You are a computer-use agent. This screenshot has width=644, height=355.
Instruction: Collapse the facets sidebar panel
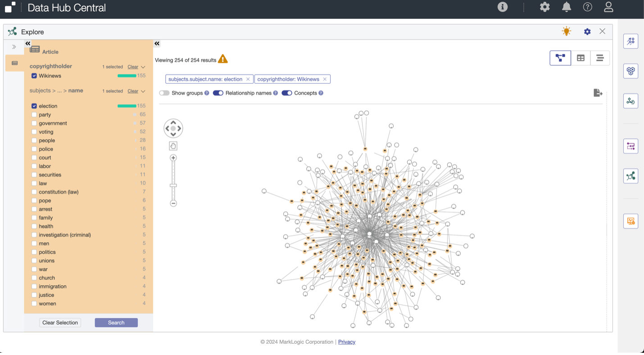[x=28, y=44]
